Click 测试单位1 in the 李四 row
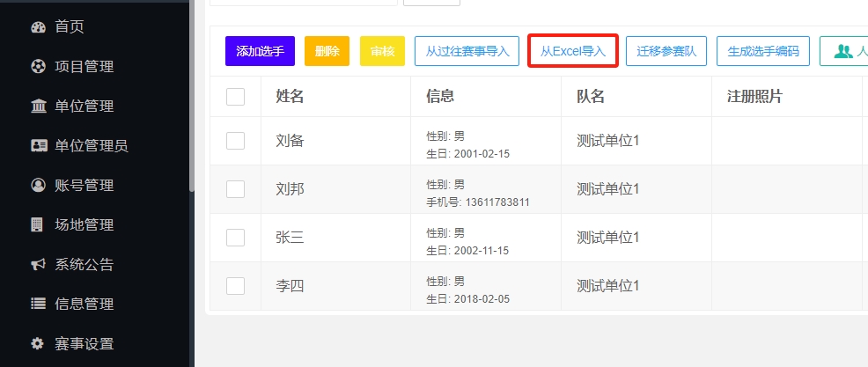 pyautogui.click(x=608, y=287)
